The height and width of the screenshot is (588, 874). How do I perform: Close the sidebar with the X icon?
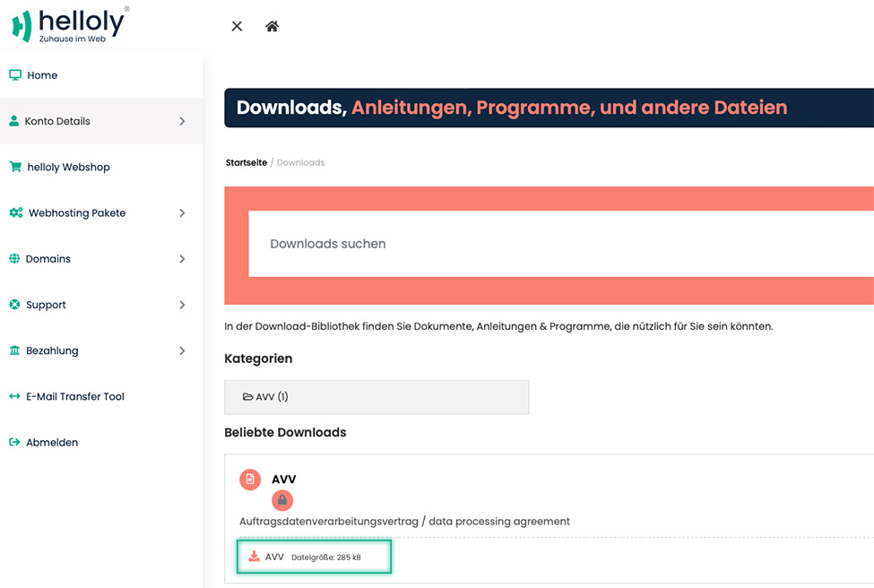coord(237,26)
